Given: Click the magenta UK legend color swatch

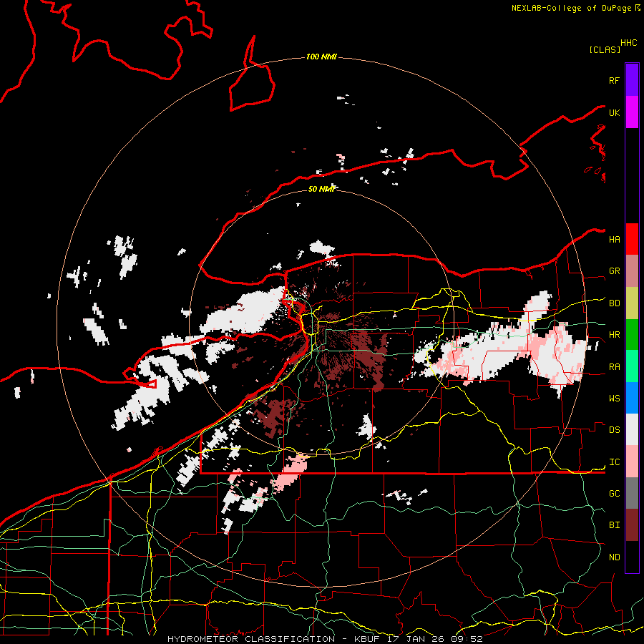Looking at the screenshot, I should point(632,112).
